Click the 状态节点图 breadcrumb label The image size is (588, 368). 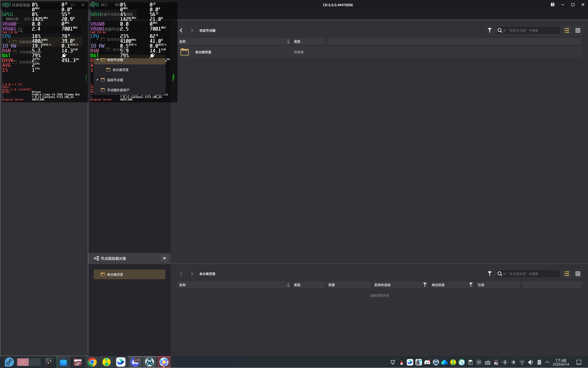(207, 30)
